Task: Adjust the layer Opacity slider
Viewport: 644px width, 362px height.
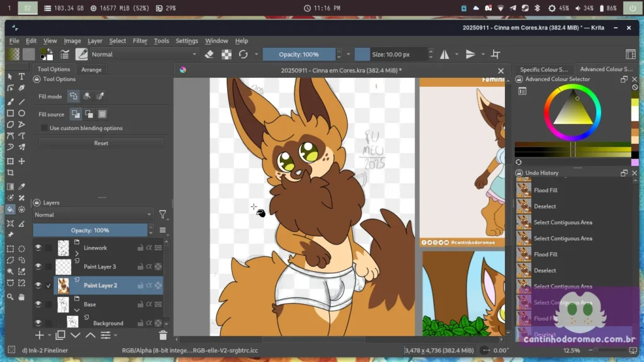Action: (x=90, y=230)
